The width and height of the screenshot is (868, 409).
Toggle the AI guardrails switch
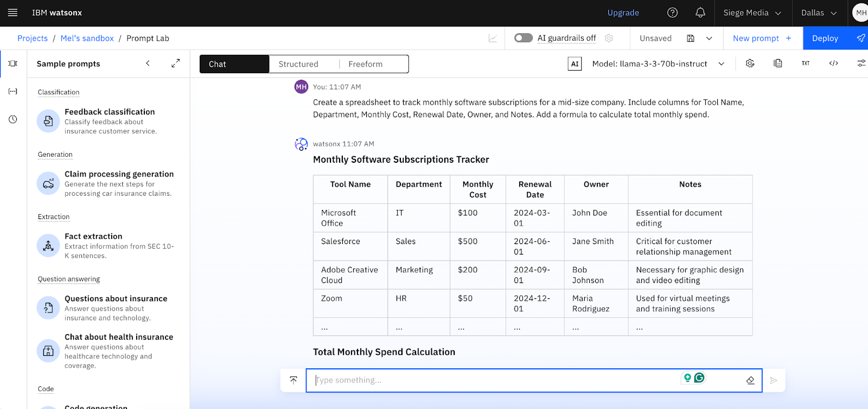click(524, 38)
